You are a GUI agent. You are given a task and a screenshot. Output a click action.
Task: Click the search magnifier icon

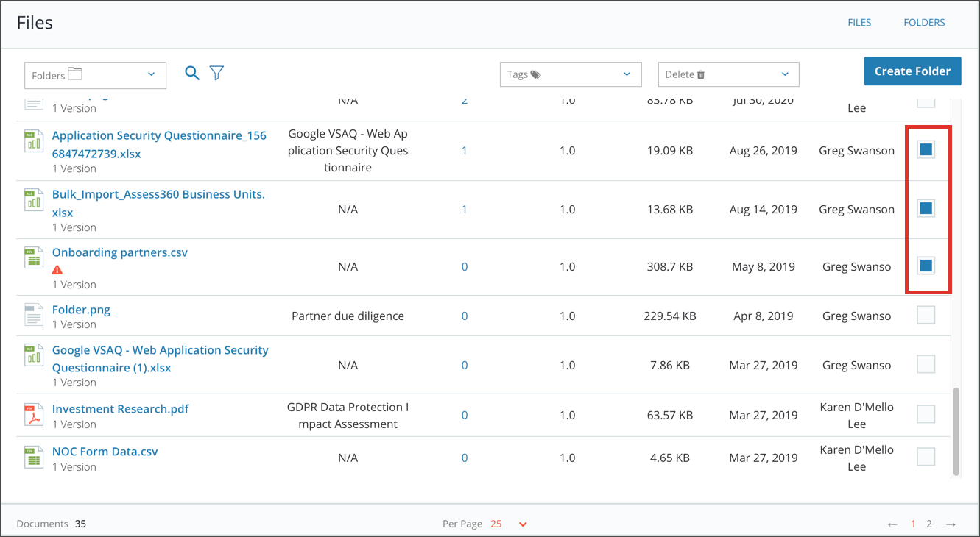pos(192,73)
